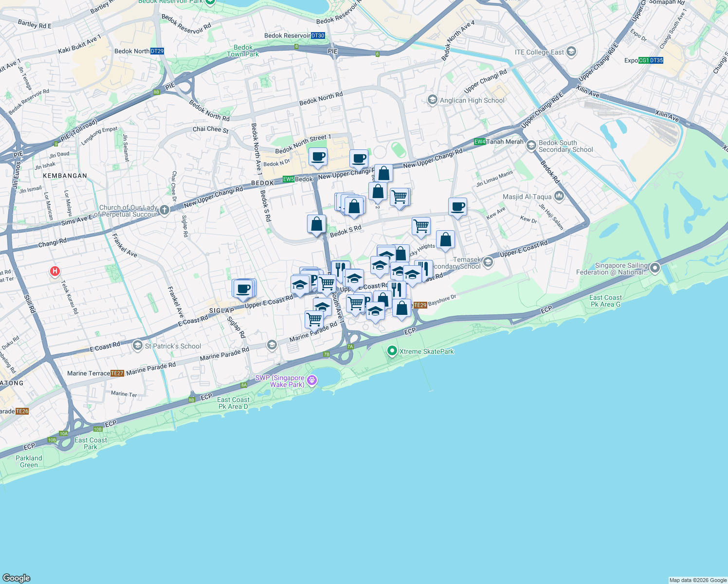Select the SIGLAP neighbourhood label
This screenshot has width=728, height=584.
tap(222, 310)
